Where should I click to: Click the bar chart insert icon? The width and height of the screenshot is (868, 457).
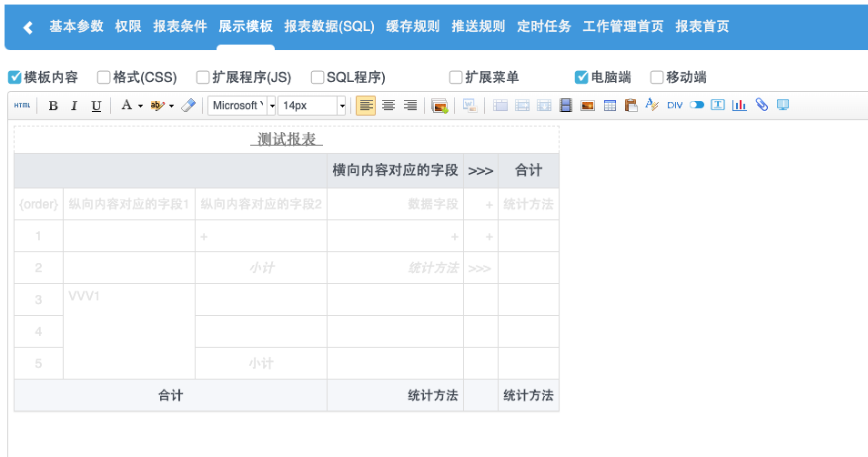[740, 106]
